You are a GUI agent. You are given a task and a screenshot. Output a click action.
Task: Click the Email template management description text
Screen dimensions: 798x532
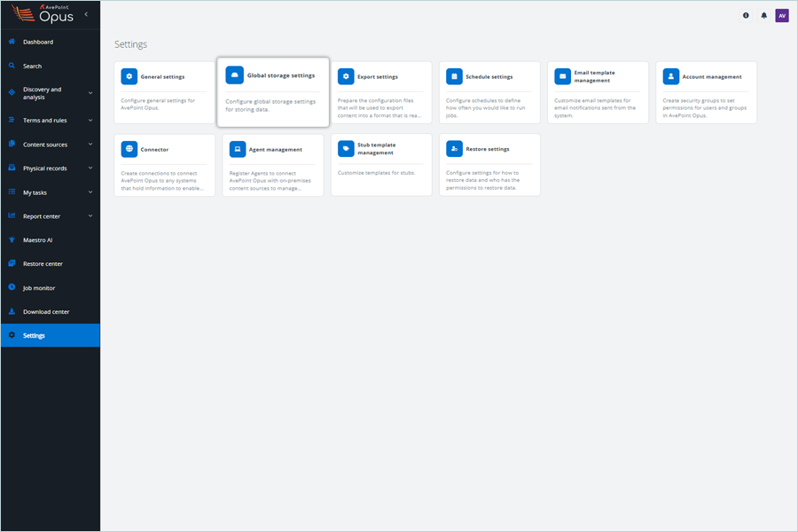click(x=595, y=108)
